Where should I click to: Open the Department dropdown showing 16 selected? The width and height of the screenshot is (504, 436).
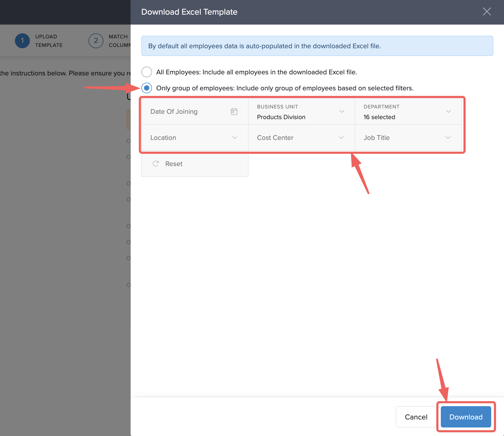(408, 112)
